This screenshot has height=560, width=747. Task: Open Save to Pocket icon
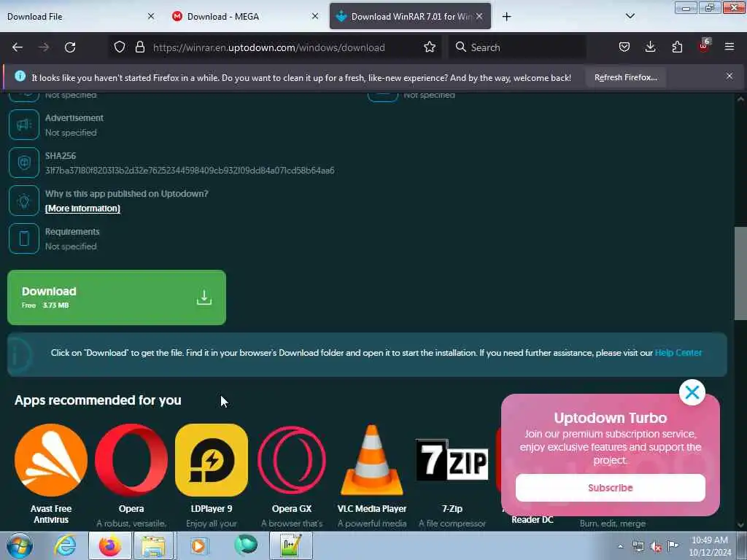tap(624, 47)
